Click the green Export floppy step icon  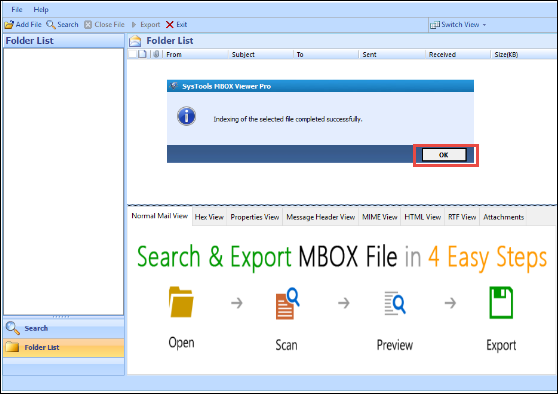(501, 303)
